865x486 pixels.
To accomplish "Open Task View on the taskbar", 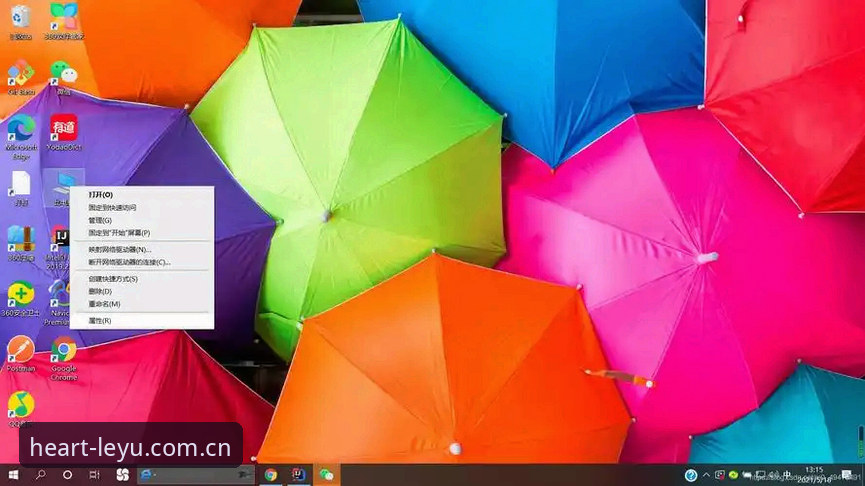I will pos(94,475).
